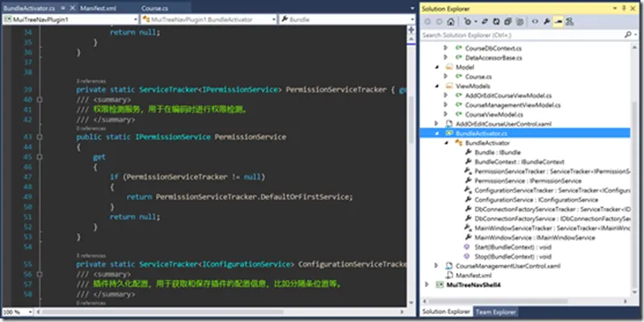Select CourseViewModel.cs in the tree
The image size is (644, 322).
[x=494, y=114]
